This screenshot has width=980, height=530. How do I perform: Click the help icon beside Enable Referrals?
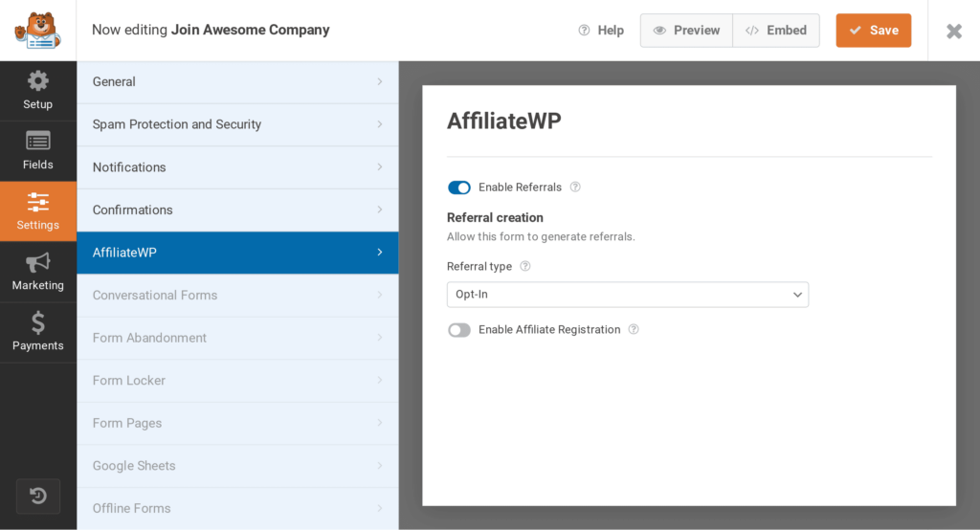(575, 187)
